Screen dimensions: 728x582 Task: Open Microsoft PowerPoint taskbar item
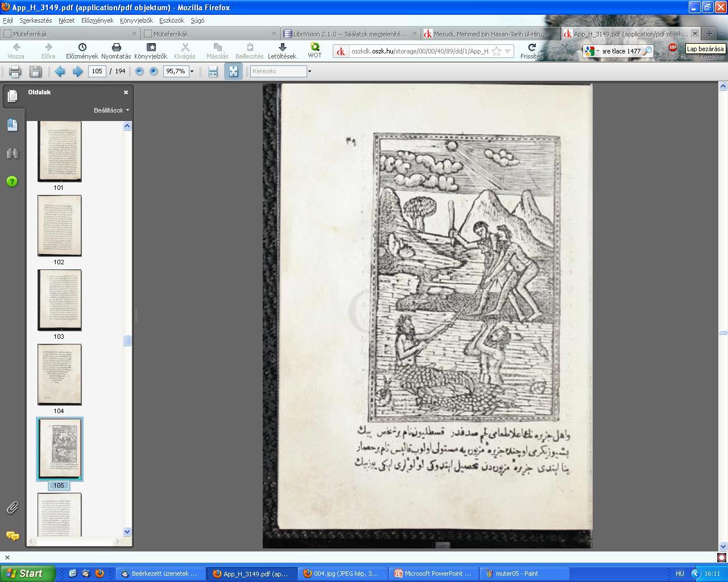tap(435, 574)
